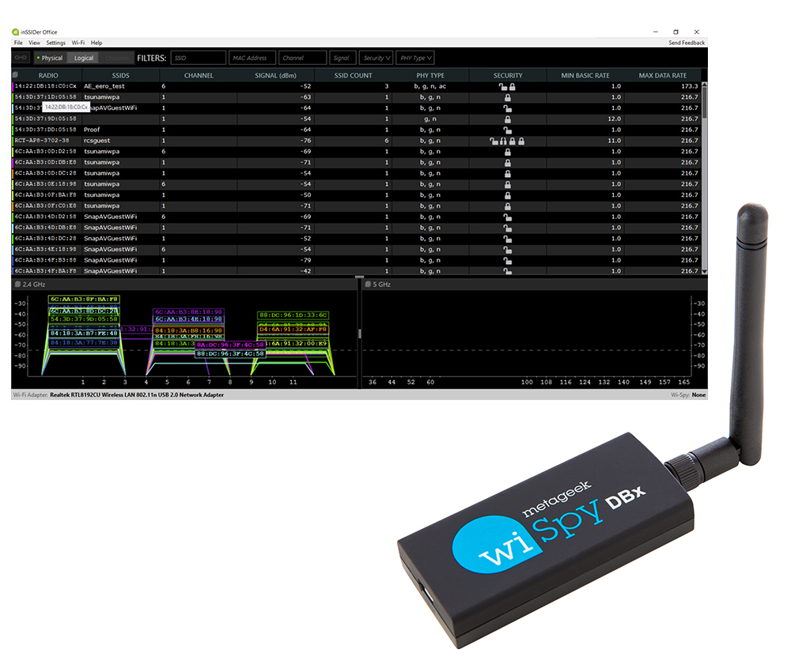Open the Security filter dropdown
This screenshot has width=791, height=672.
pos(376,58)
